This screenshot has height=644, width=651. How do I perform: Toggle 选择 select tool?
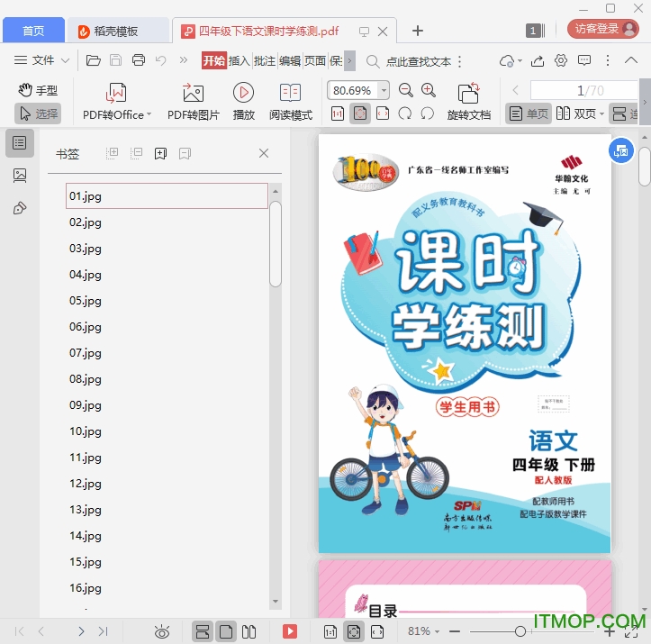pos(38,113)
